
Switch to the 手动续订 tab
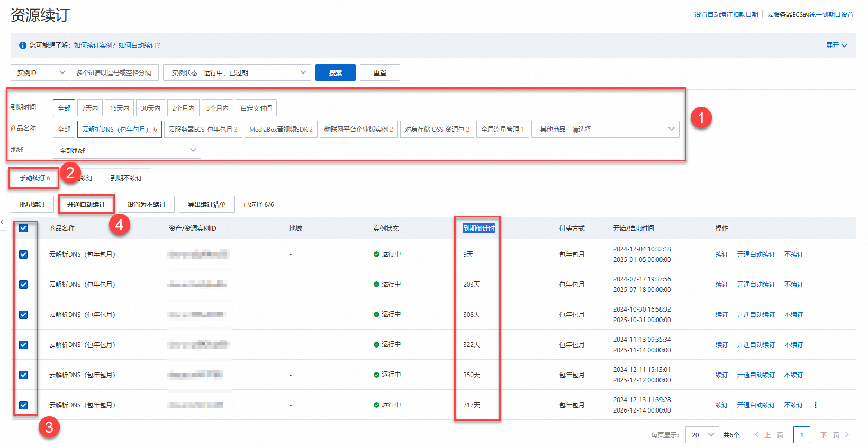34,178
